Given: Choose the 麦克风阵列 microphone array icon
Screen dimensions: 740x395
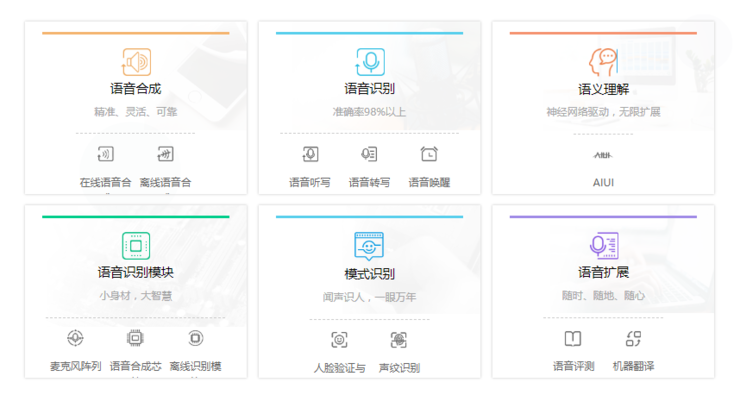Looking at the screenshot, I should point(76,338).
